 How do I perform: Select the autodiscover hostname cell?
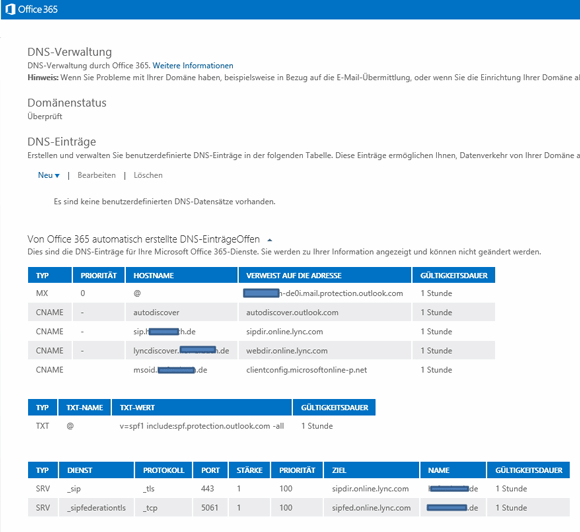[156, 312]
